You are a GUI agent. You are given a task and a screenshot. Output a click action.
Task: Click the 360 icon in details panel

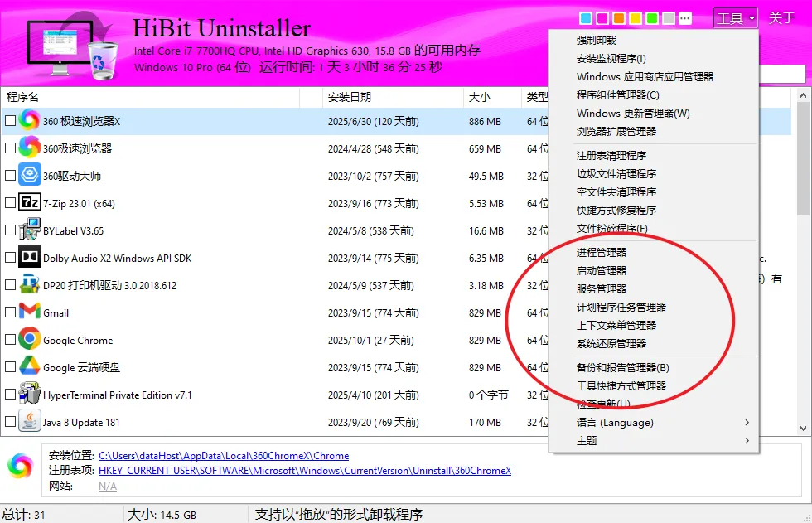20,465
